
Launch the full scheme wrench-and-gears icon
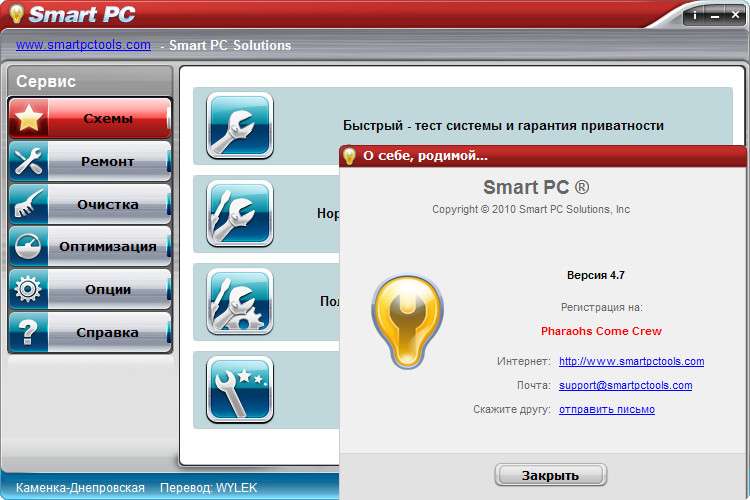pos(240,301)
